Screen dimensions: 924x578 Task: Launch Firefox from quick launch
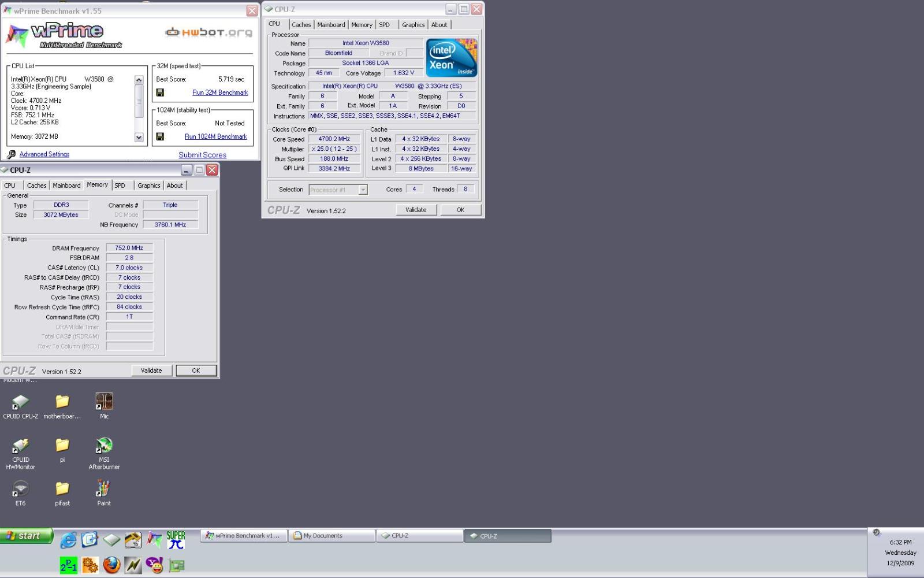coord(111,565)
